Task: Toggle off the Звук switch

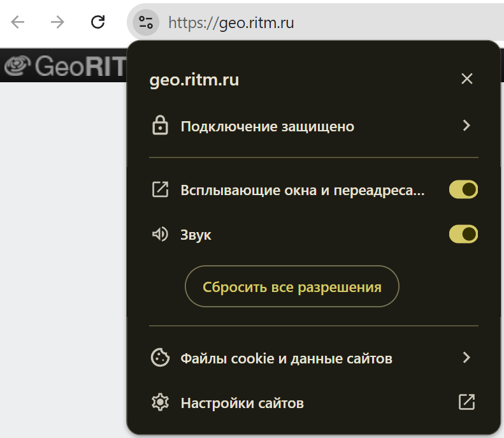Action: (463, 234)
